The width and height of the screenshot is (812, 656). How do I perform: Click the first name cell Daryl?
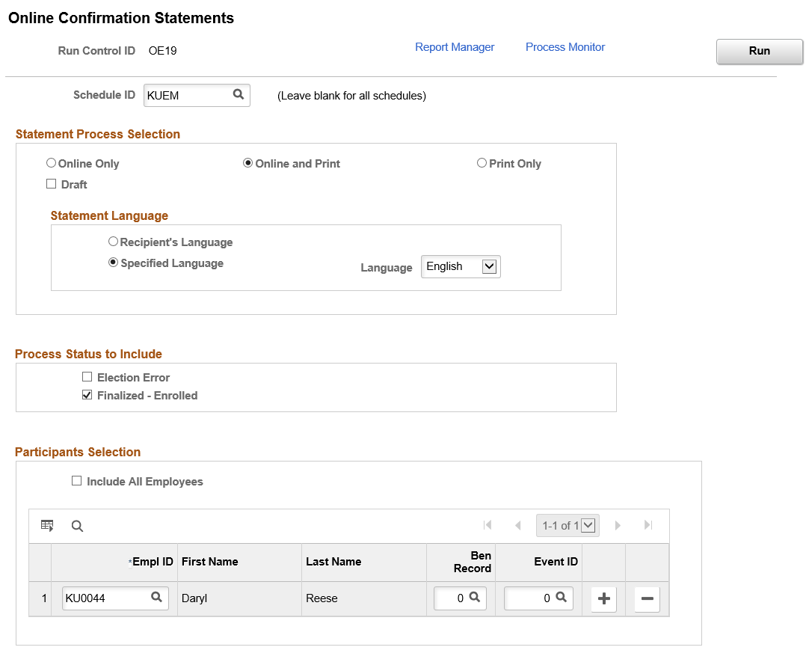(x=194, y=598)
